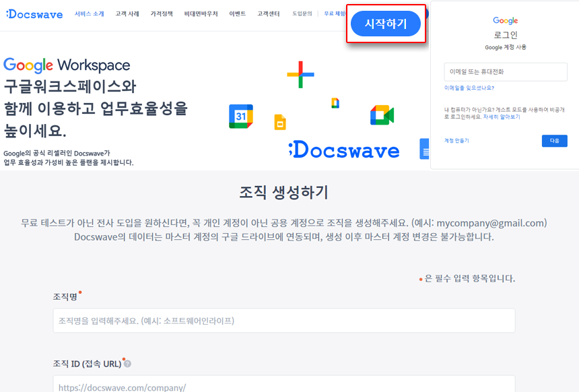Click the Docswave logo in the header
This screenshot has height=392, width=579.
(x=34, y=14)
